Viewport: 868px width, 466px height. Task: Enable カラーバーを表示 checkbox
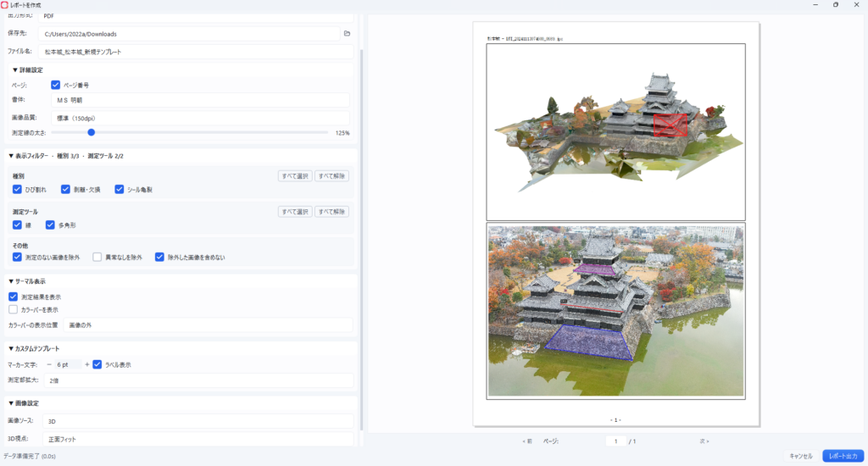[14, 310]
